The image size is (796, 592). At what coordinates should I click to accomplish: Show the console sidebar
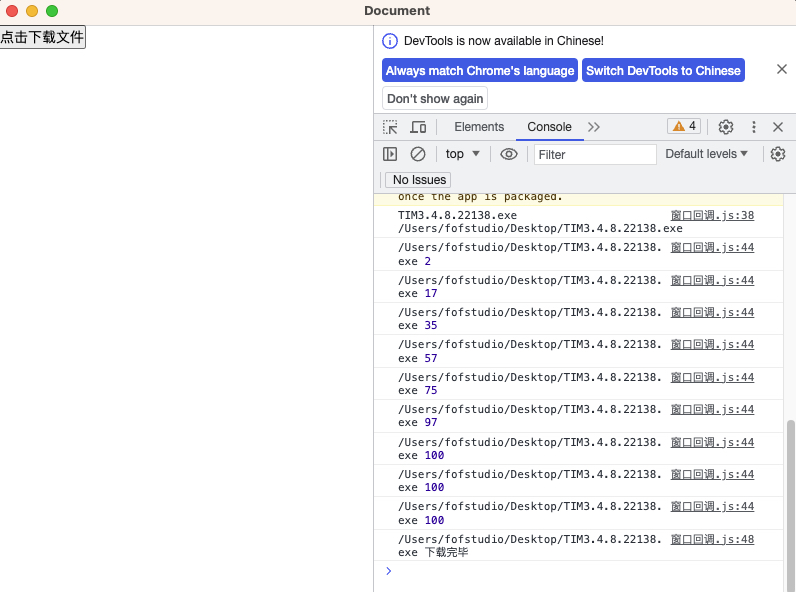tap(390, 154)
